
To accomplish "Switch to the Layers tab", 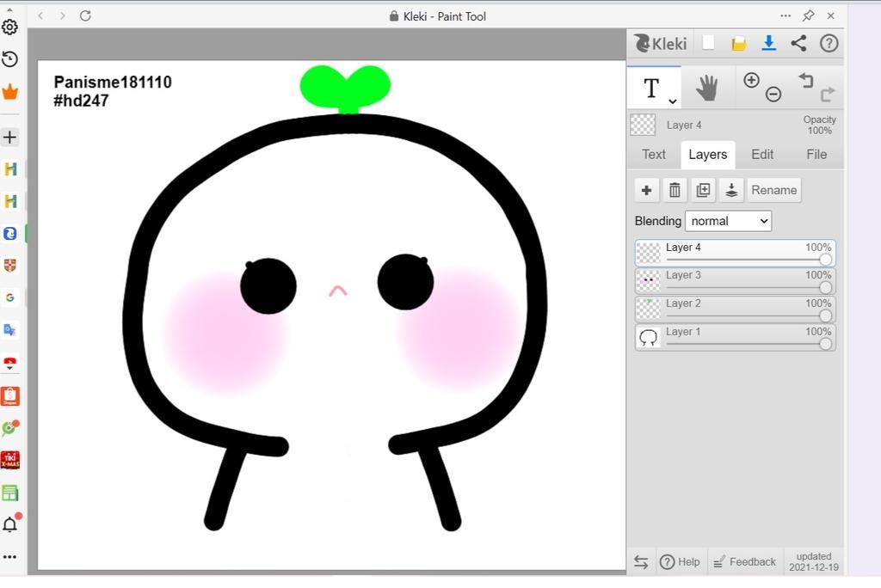I will click(x=708, y=155).
